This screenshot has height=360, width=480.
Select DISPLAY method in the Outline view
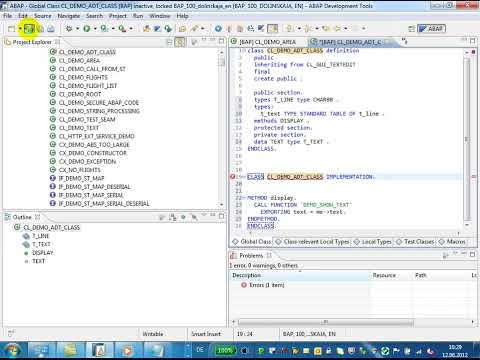point(38,253)
